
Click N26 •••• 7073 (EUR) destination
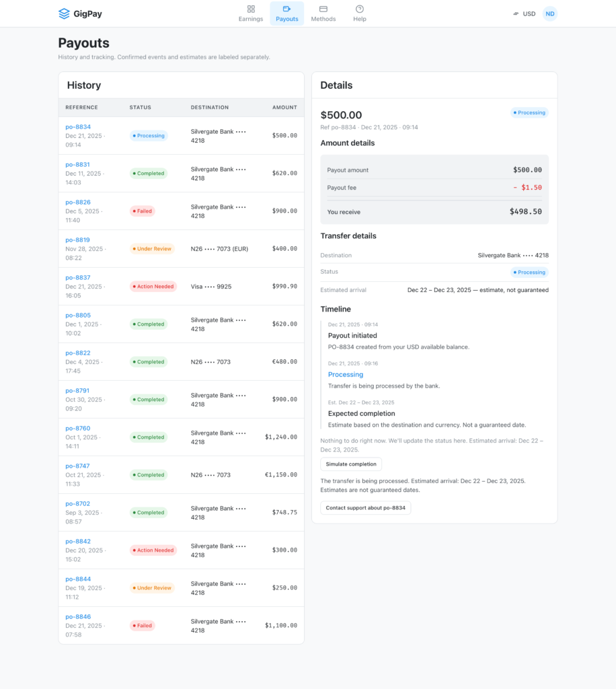click(x=219, y=249)
